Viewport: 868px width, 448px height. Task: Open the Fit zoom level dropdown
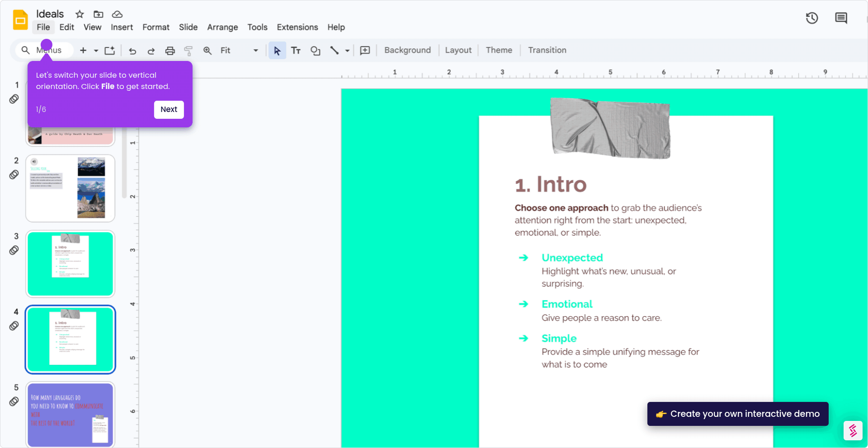point(239,50)
